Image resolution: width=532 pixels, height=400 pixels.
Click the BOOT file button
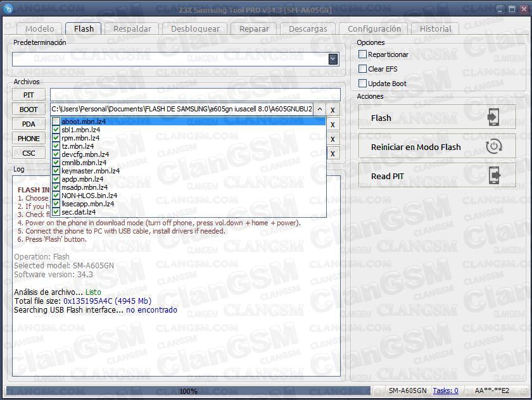coord(29,109)
